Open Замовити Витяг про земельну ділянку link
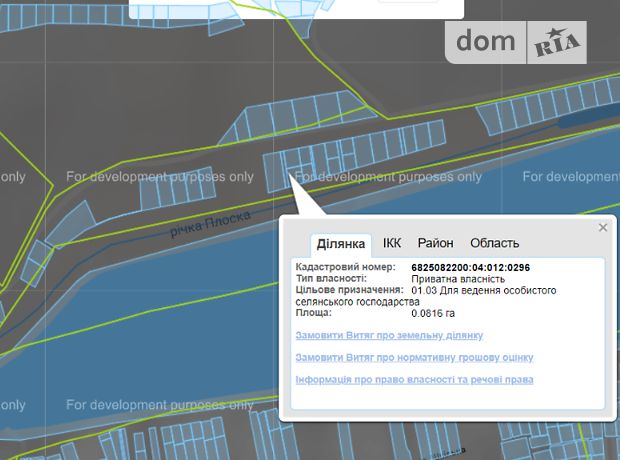The image size is (620, 460). pos(389,335)
